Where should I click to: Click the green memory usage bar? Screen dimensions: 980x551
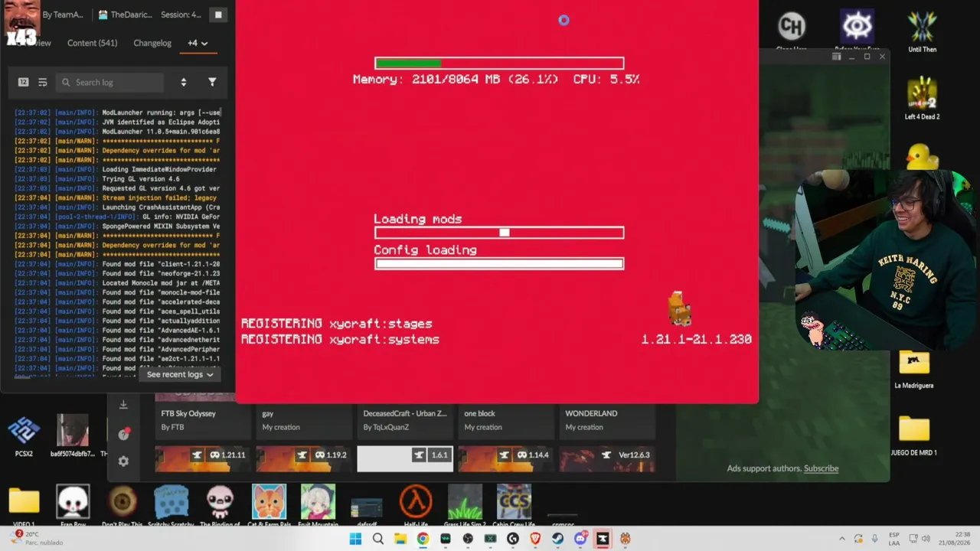[499, 64]
